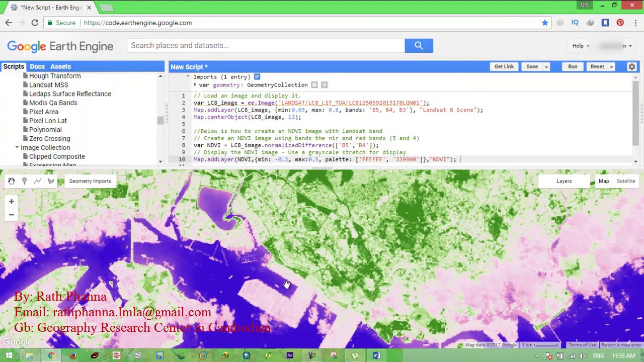Open the Modis Qa Bands script
Image resolution: width=644 pixels, height=362 pixels.
[x=53, y=103]
